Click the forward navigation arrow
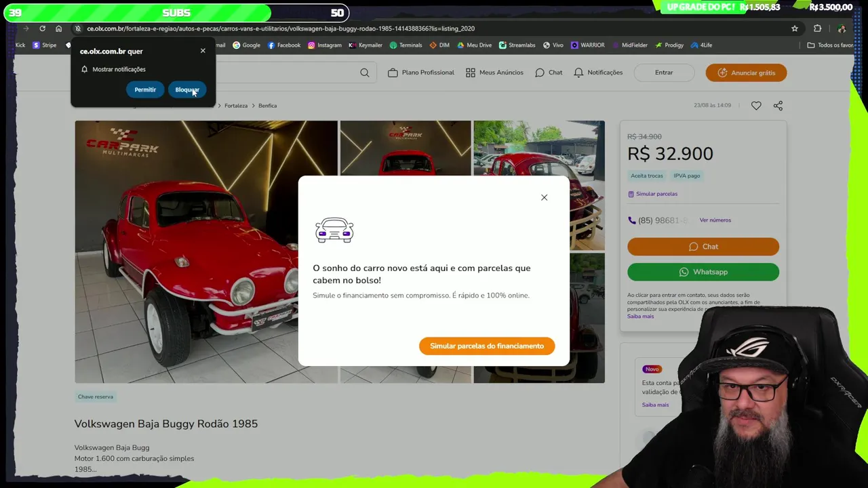Viewport: 868px width, 488px height. click(x=26, y=28)
